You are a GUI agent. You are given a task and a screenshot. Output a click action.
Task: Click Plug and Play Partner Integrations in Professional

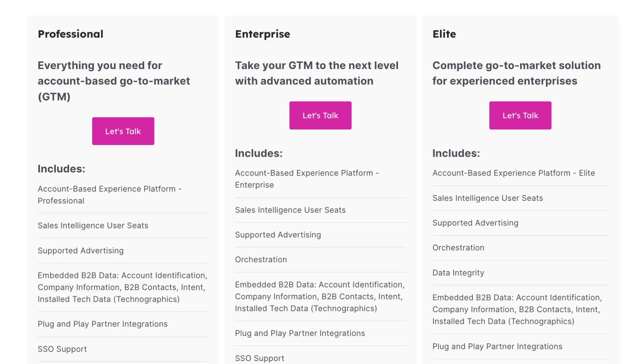(102, 324)
